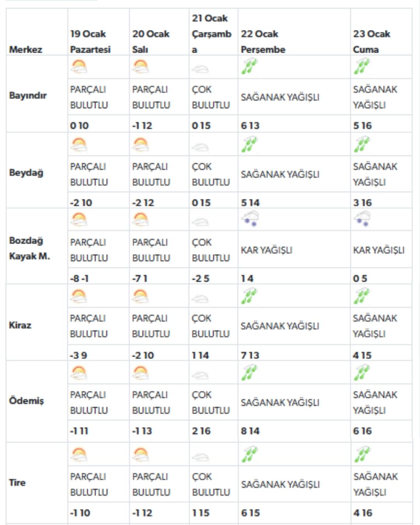Click Tire's rain shower icon for 22 Ocak
Screen dimensions: 420x525
(x=249, y=454)
